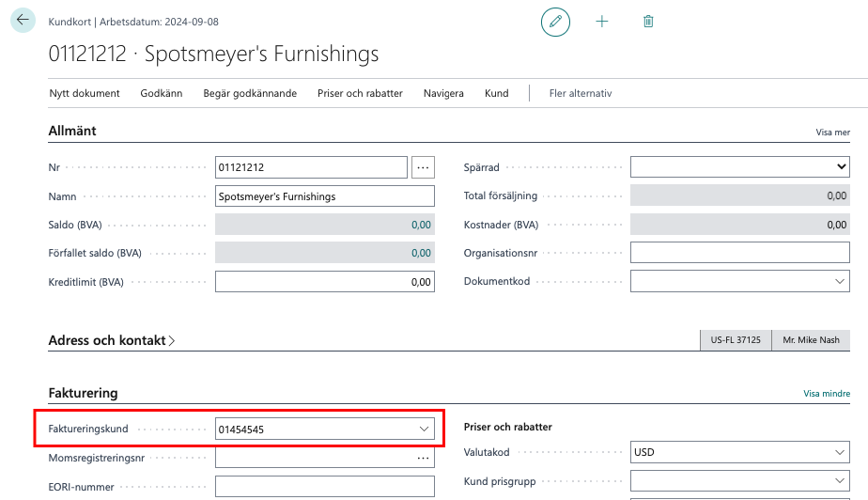The image size is (868, 500).
Task: Click the Namn input field
Action: point(324,196)
